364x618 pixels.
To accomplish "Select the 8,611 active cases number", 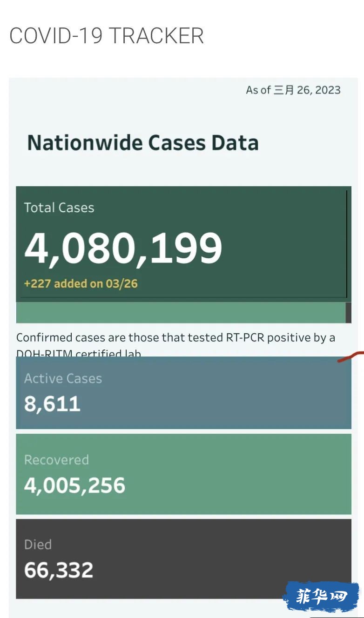I will point(53,404).
